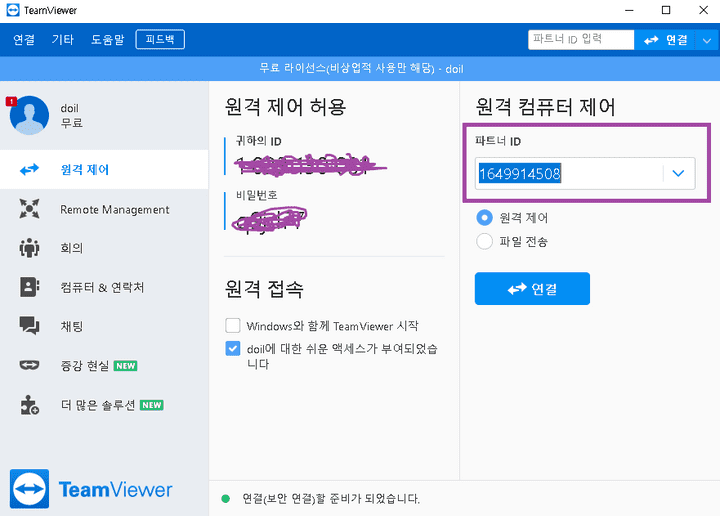
Task: Click the Remote Management icon
Action: click(x=29, y=209)
